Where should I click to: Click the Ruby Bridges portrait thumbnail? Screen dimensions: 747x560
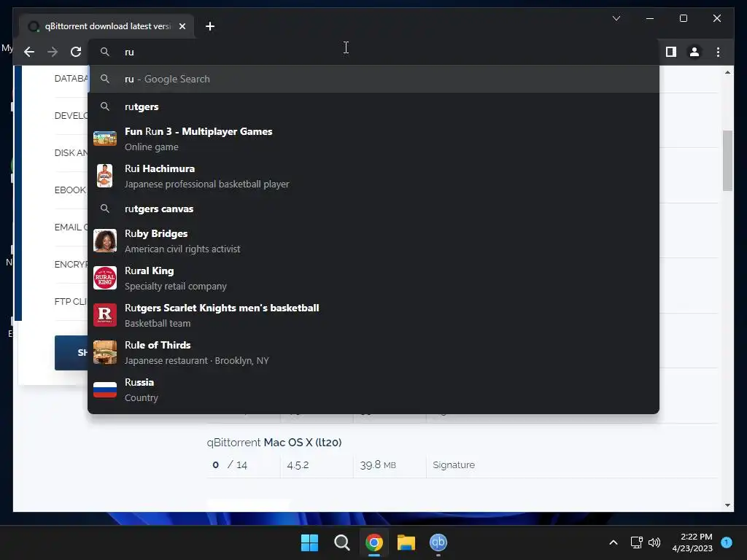point(105,241)
